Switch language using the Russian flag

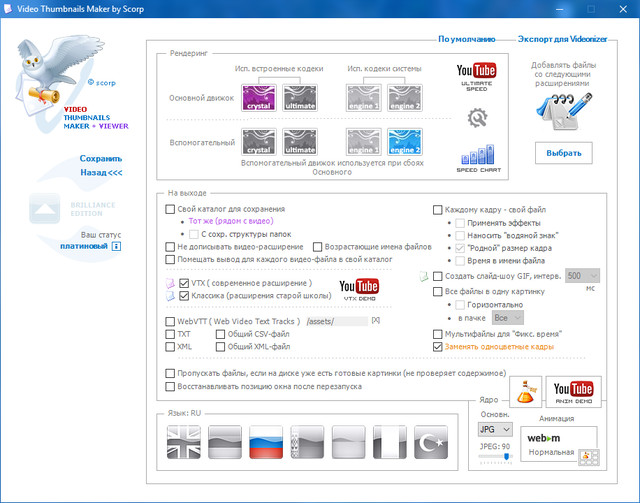(267, 442)
